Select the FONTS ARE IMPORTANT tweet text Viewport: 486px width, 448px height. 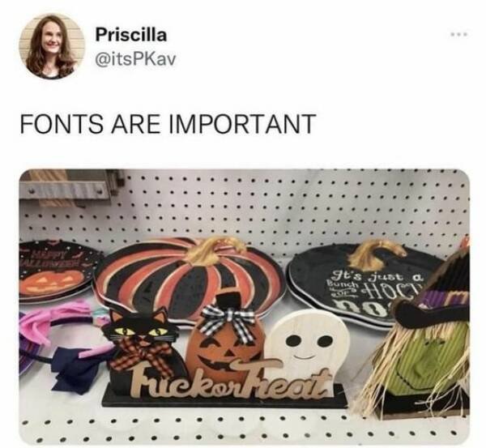(168, 124)
